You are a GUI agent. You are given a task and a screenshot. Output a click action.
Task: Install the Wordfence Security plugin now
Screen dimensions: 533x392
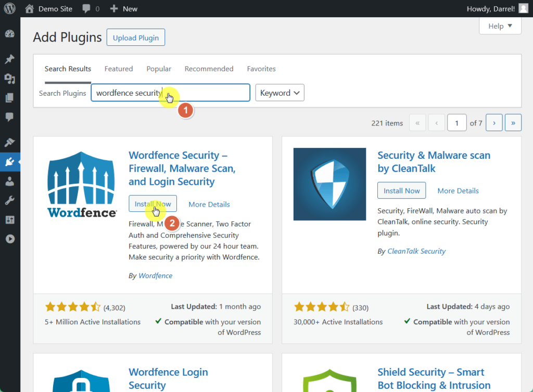pyautogui.click(x=153, y=204)
